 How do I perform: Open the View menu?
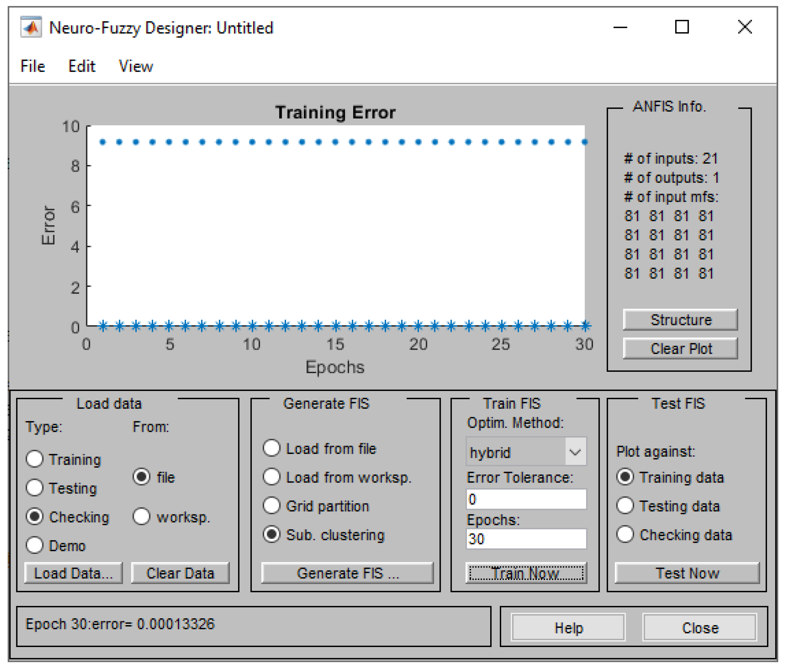tap(136, 66)
